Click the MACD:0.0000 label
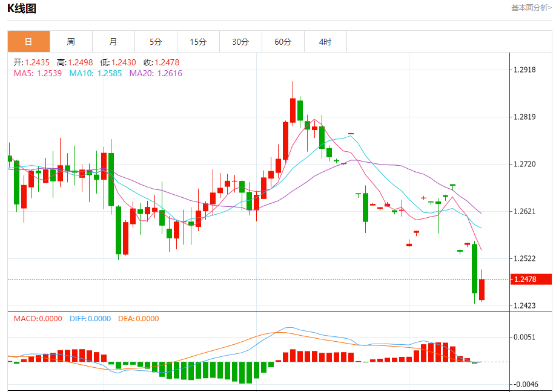556x392 pixels. coord(38,319)
